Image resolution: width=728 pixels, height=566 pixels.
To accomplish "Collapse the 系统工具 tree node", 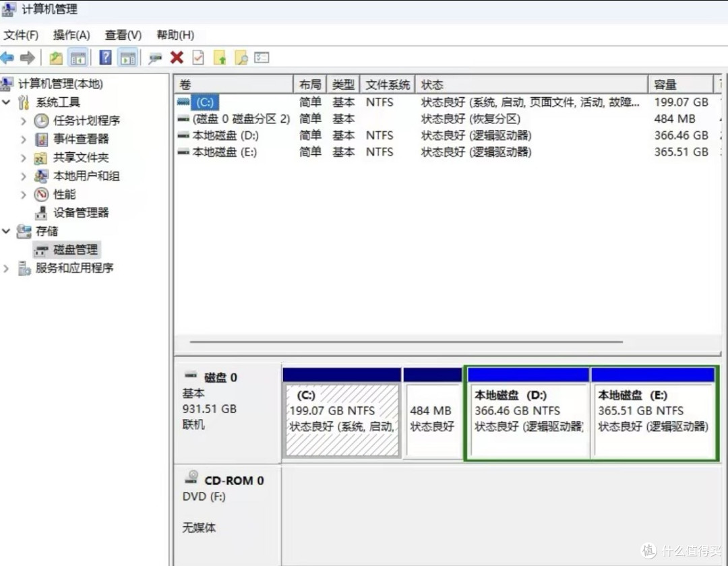I will coord(6,102).
